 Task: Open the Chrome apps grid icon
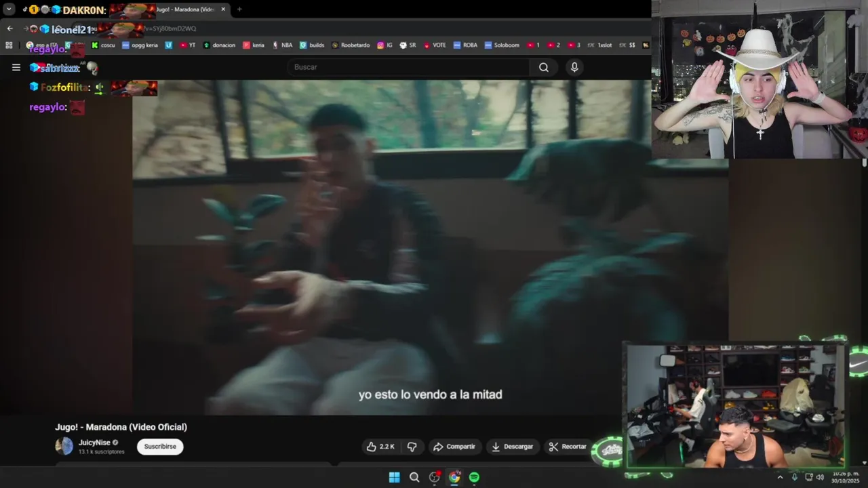point(9,45)
